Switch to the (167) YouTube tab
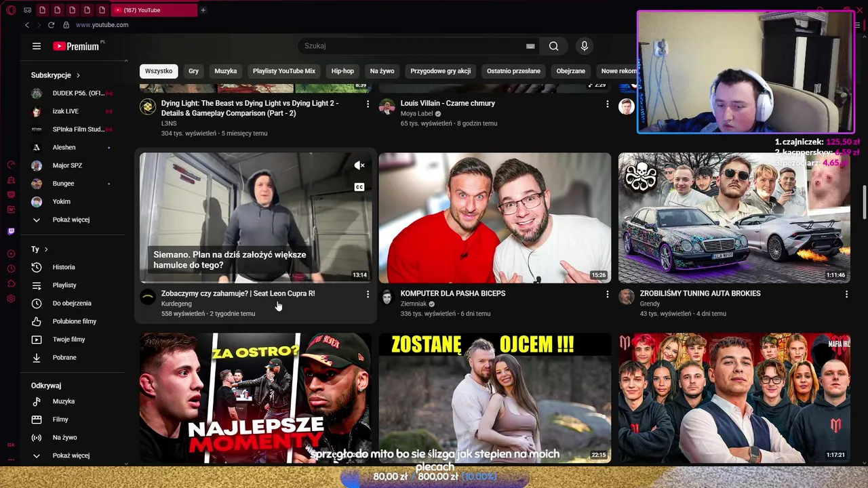Screen dimensions: 868x488 coord(153,10)
